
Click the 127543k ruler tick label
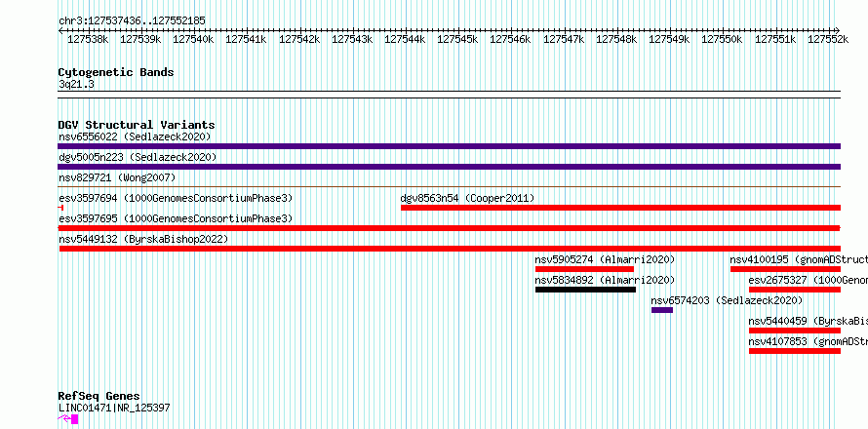coord(352,39)
